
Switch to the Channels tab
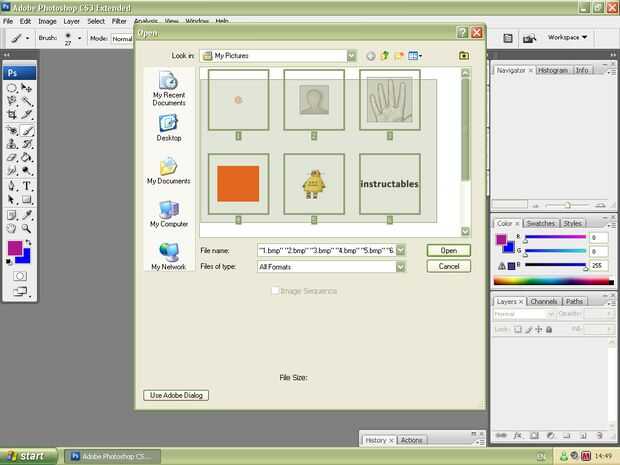544,301
